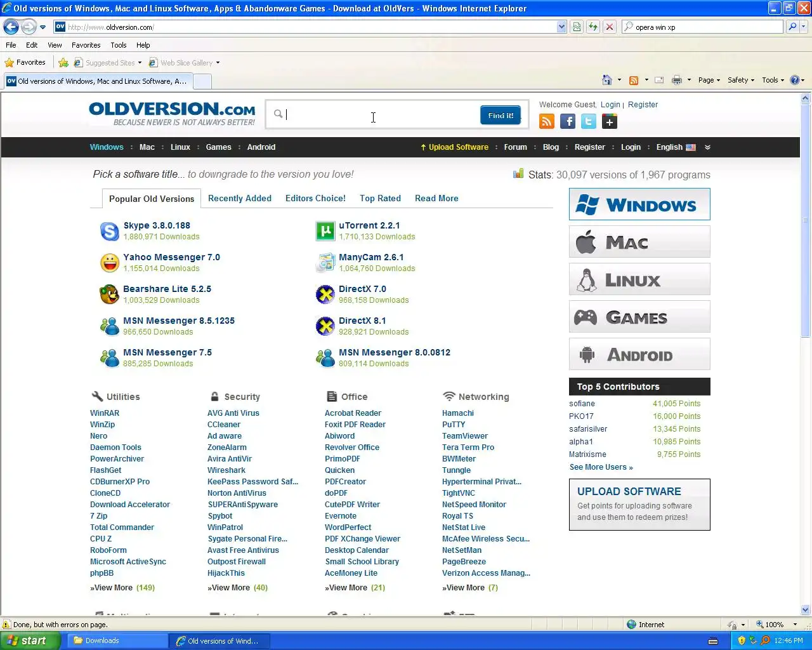Open the Linux platform banner button
The width and height of the screenshot is (812, 650).
pos(639,279)
